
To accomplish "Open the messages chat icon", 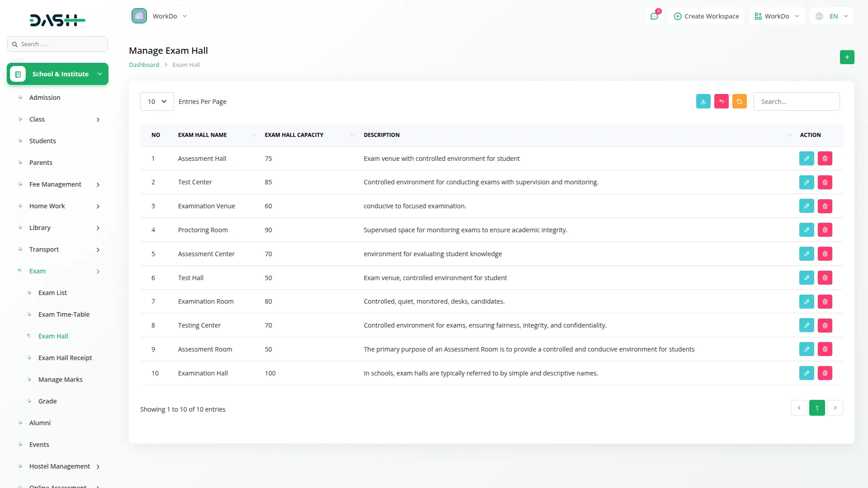I will click(x=654, y=16).
